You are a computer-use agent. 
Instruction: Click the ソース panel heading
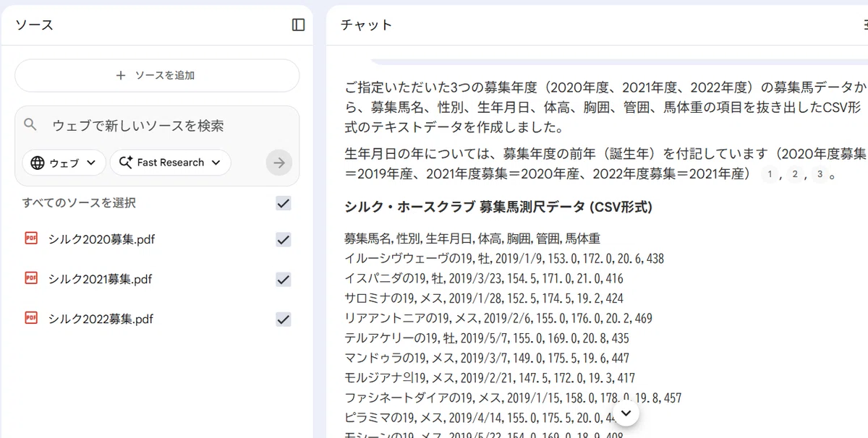pos(34,25)
